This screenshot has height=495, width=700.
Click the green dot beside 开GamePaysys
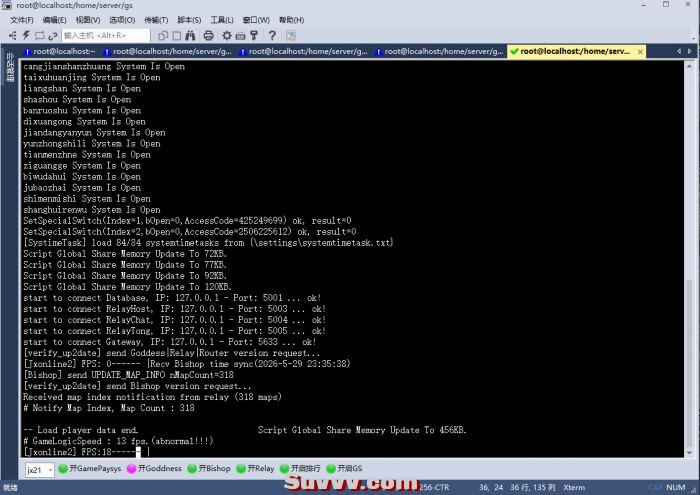click(63, 468)
